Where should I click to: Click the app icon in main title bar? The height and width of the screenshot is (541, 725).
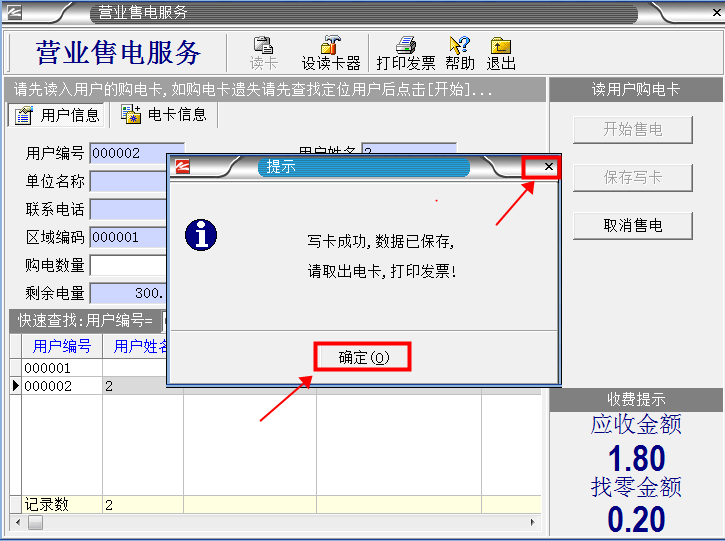(x=15, y=13)
